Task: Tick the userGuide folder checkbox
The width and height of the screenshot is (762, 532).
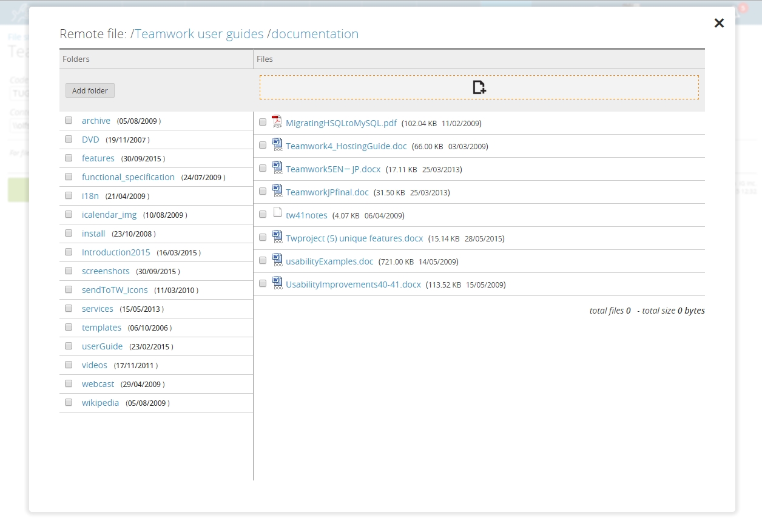Action: (69, 346)
